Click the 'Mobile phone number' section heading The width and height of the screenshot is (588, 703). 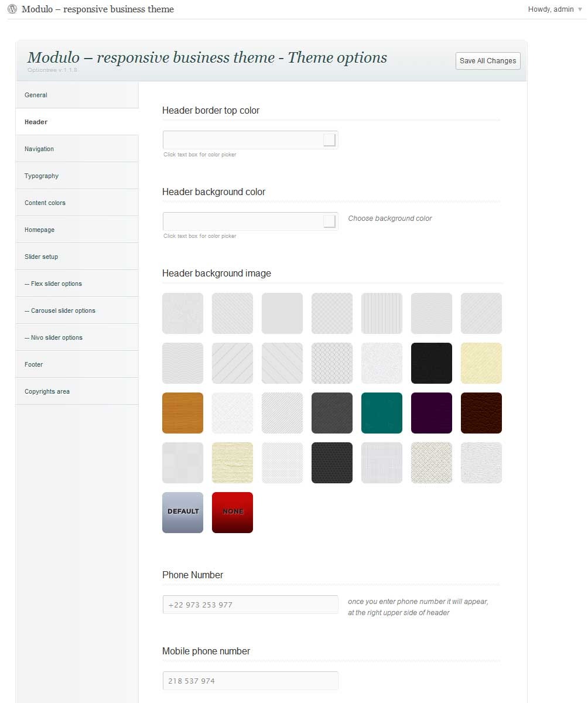coord(206,651)
